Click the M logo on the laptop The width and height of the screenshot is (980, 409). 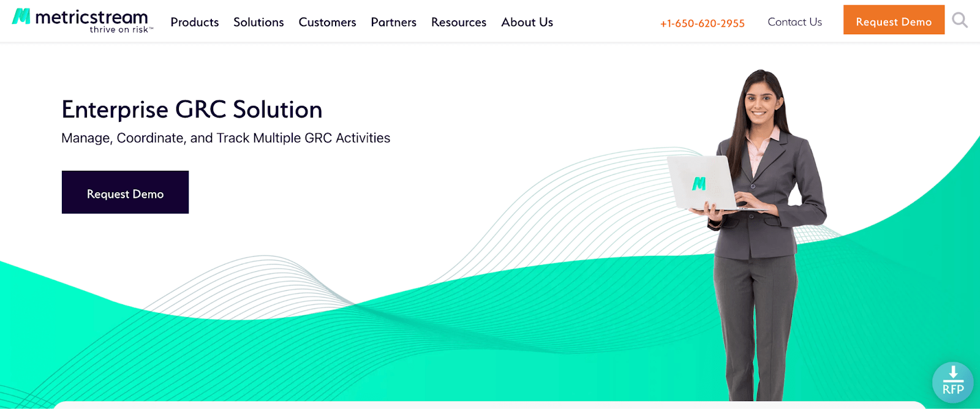pyautogui.click(x=699, y=183)
